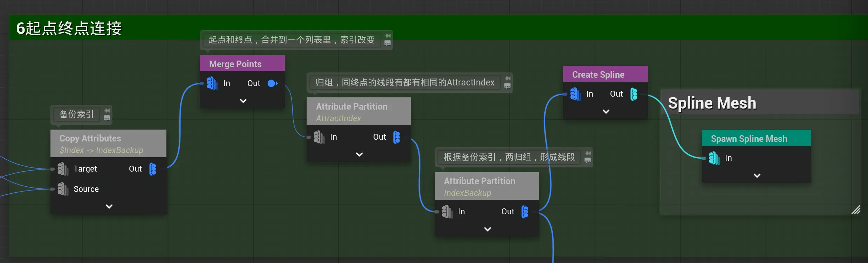Click the Merge Points Out pin
This screenshot has width=868, height=263.
pos(272,83)
